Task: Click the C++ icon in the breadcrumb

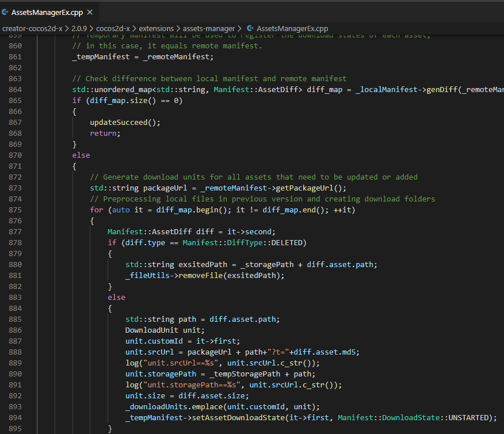Action: tap(250, 29)
